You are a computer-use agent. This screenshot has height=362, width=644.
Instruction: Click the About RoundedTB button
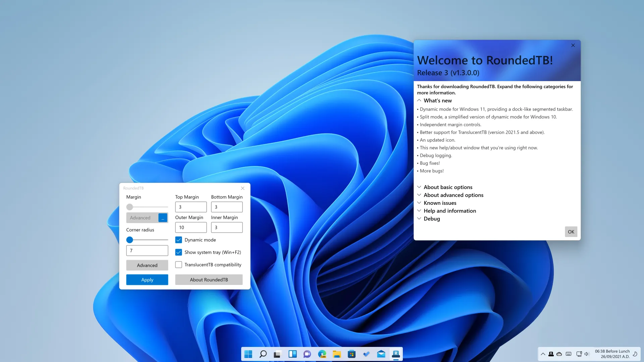point(209,280)
